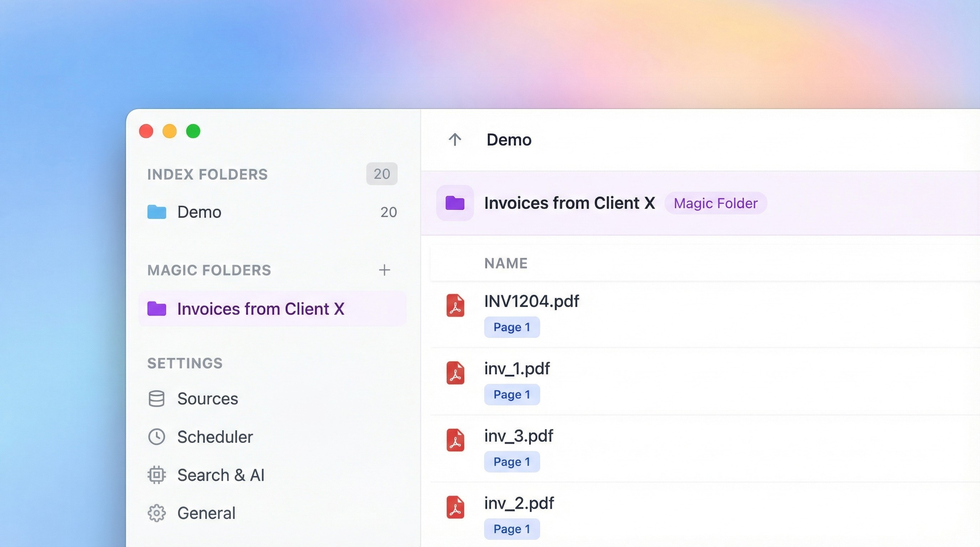The height and width of the screenshot is (547, 980).
Task: Open Sources settings
Action: pos(207,398)
